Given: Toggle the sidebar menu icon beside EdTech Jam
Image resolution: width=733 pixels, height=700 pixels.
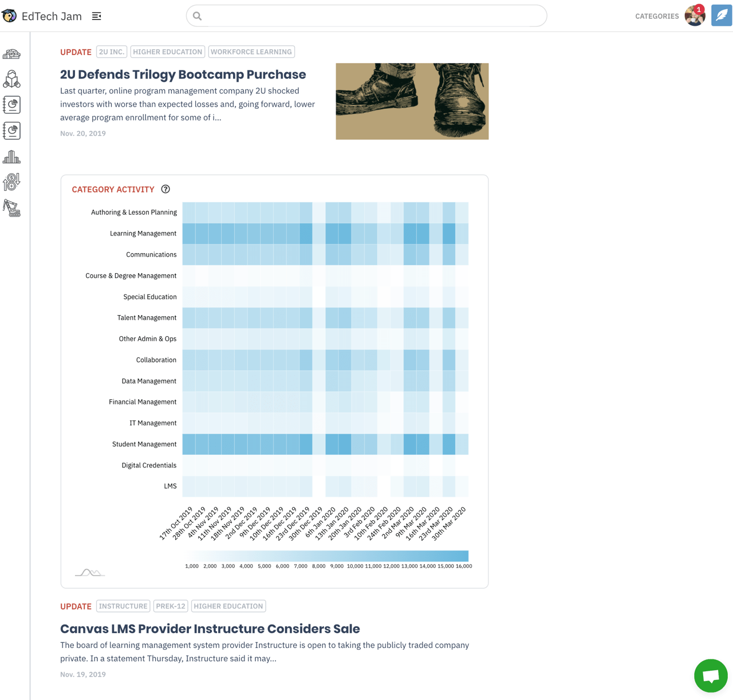Looking at the screenshot, I should tap(97, 16).
